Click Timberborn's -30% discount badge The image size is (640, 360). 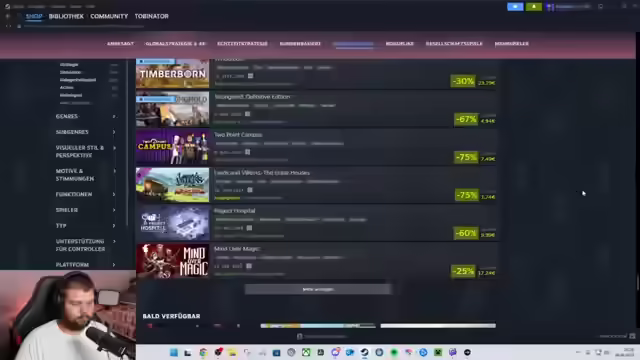coord(463,81)
